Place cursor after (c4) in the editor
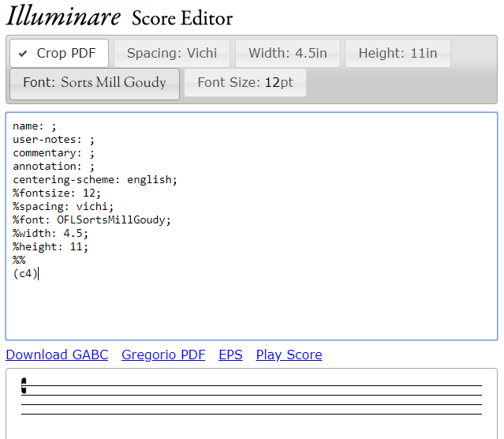The height and width of the screenshot is (439, 504). click(x=38, y=274)
